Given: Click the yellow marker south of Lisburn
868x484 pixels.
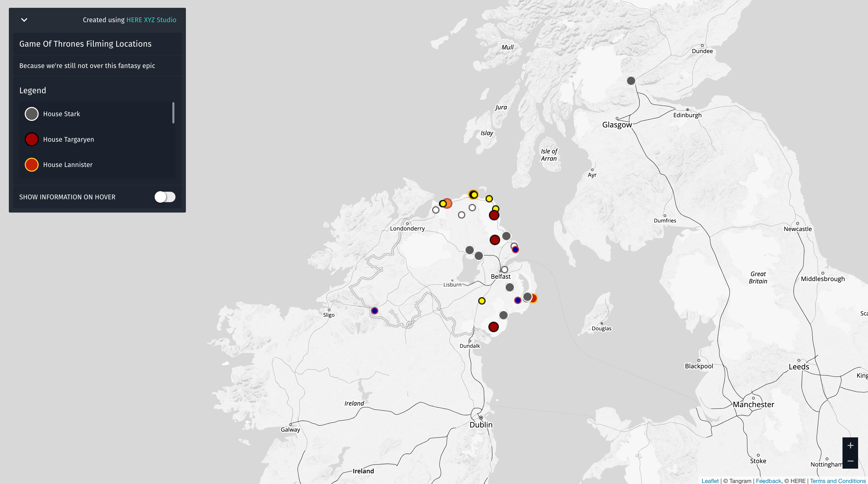Looking at the screenshot, I should click(x=482, y=301).
